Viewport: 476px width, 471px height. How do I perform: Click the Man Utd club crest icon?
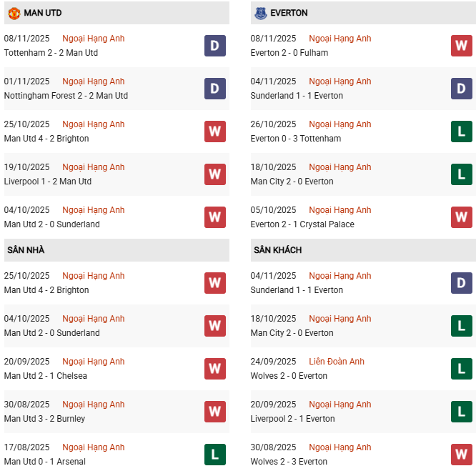coord(14,13)
